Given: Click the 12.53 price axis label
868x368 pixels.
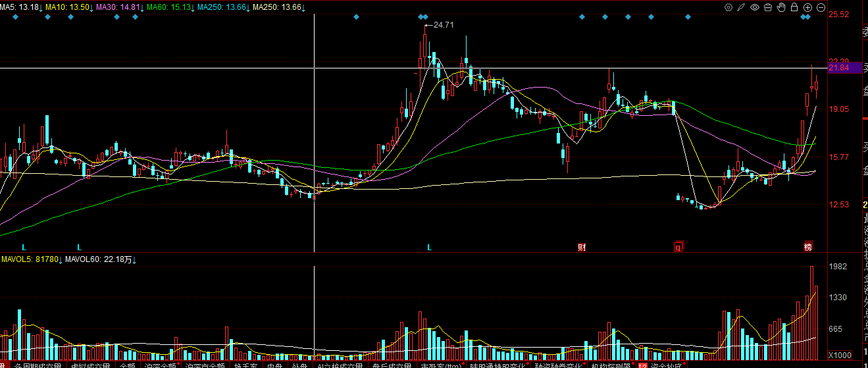Looking at the screenshot, I should point(839,205).
